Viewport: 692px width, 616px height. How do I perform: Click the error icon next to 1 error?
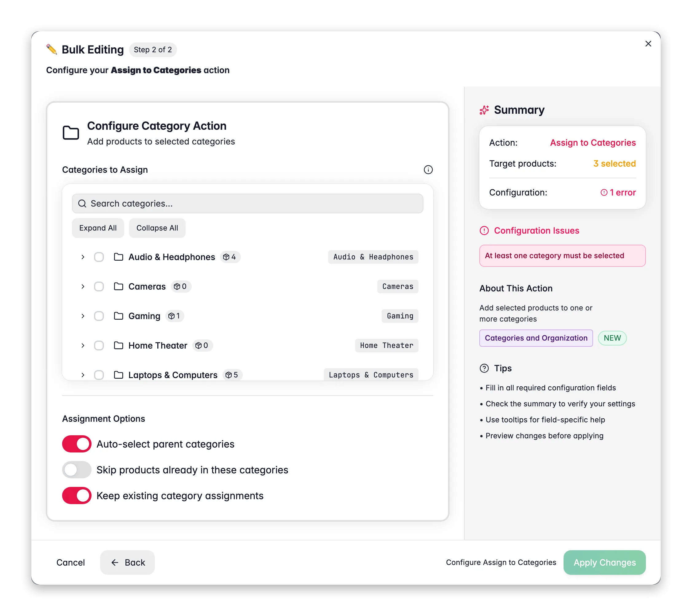604,192
